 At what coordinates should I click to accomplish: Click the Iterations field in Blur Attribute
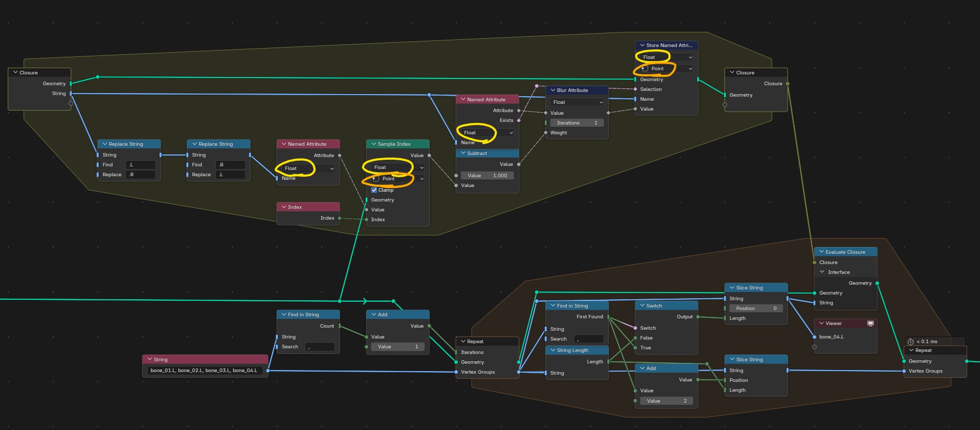pos(576,123)
